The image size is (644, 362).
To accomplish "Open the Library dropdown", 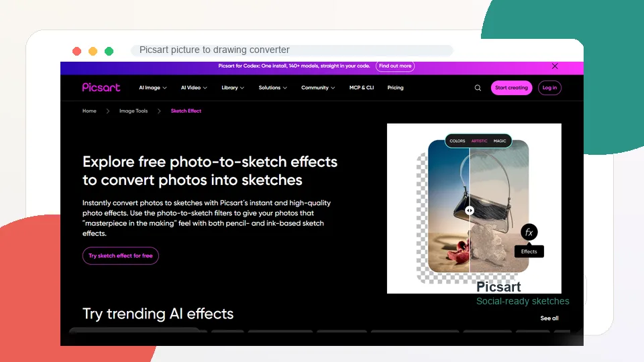I will coord(233,88).
